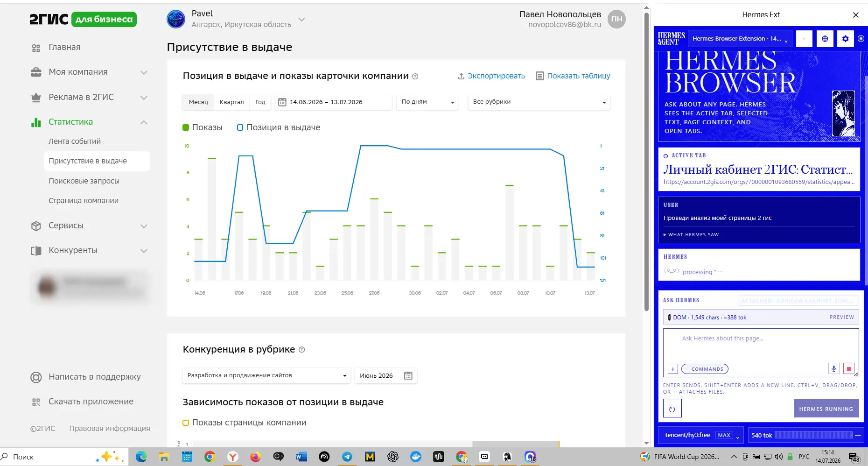
Task: Select the Год period tab
Action: point(260,102)
